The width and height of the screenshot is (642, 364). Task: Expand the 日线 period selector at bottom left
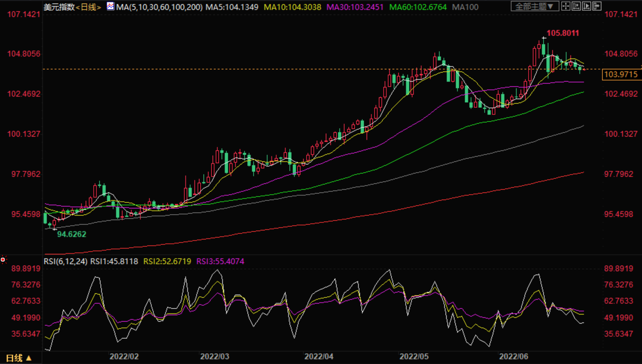coord(19,358)
